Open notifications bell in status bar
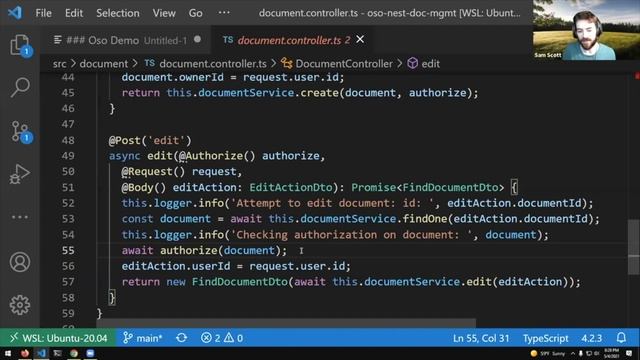 (x=621, y=338)
